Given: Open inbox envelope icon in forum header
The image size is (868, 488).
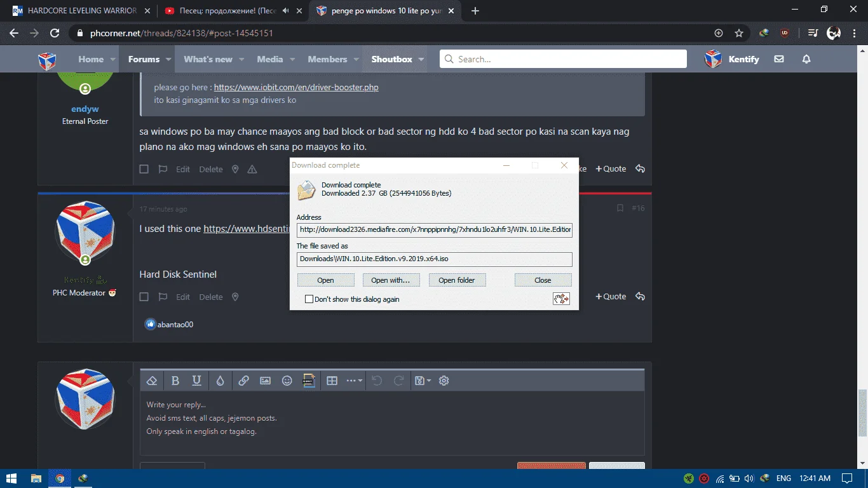Looking at the screenshot, I should 779,59.
